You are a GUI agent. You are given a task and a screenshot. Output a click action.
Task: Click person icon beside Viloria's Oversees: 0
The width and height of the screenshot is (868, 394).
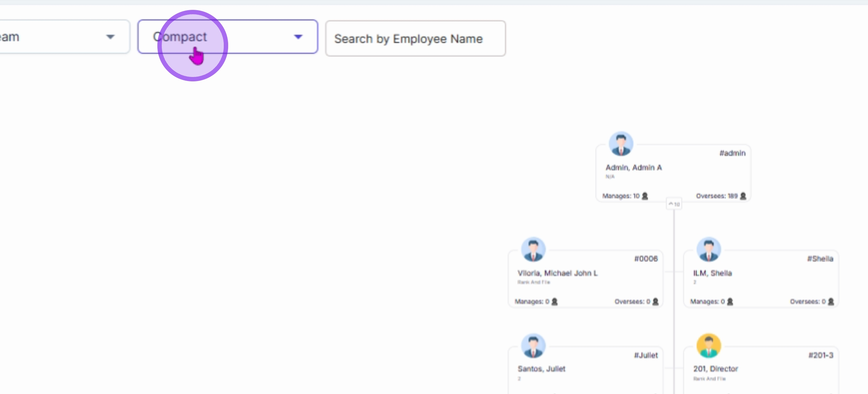click(x=656, y=302)
